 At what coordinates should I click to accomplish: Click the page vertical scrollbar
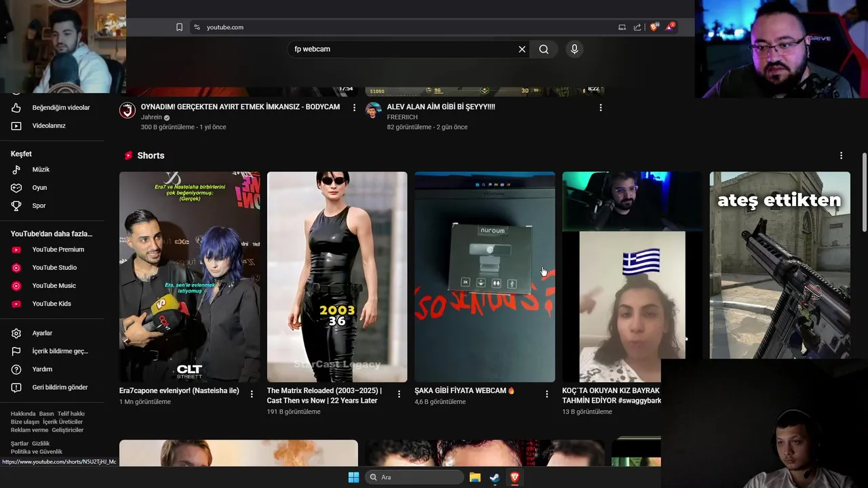coord(864,192)
